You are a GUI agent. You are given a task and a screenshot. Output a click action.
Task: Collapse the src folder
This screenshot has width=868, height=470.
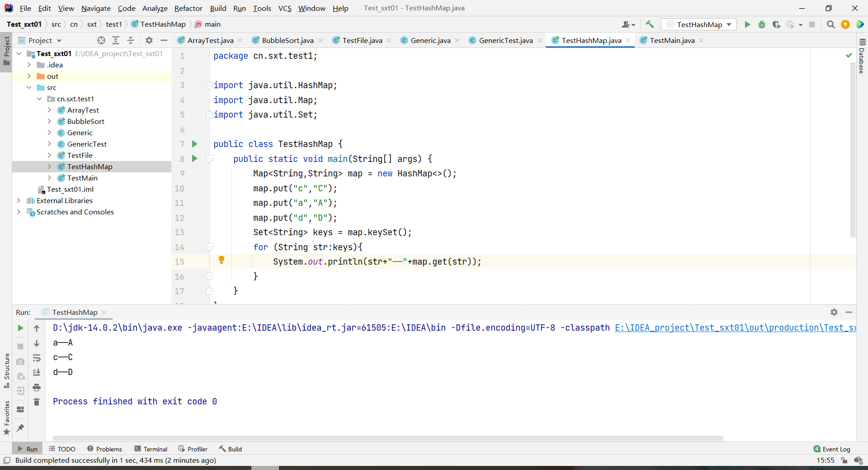tap(29, 87)
